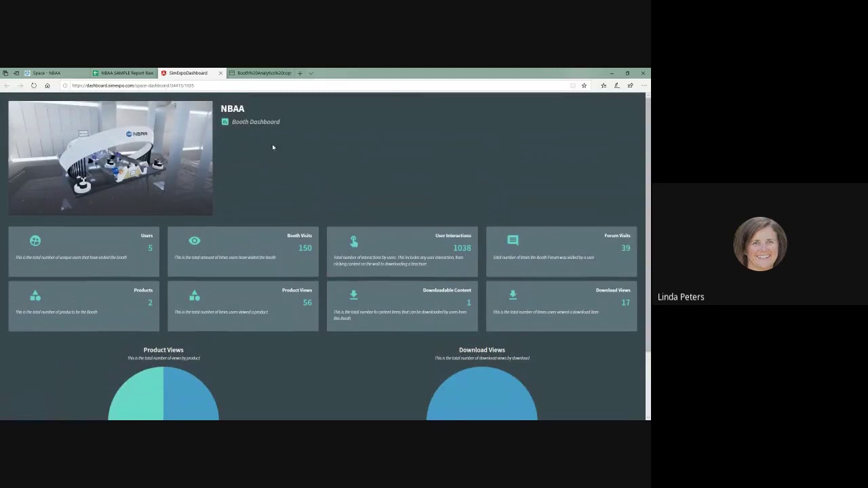The width and height of the screenshot is (868, 488).
Task: Click the Linda Peters name label
Action: click(x=681, y=297)
